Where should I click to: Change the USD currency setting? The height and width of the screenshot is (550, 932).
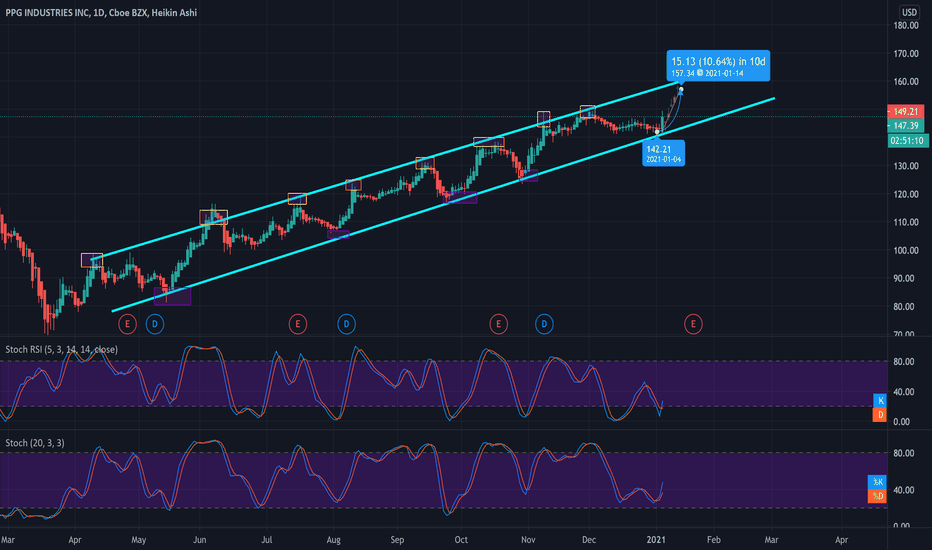pyautogui.click(x=909, y=12)
